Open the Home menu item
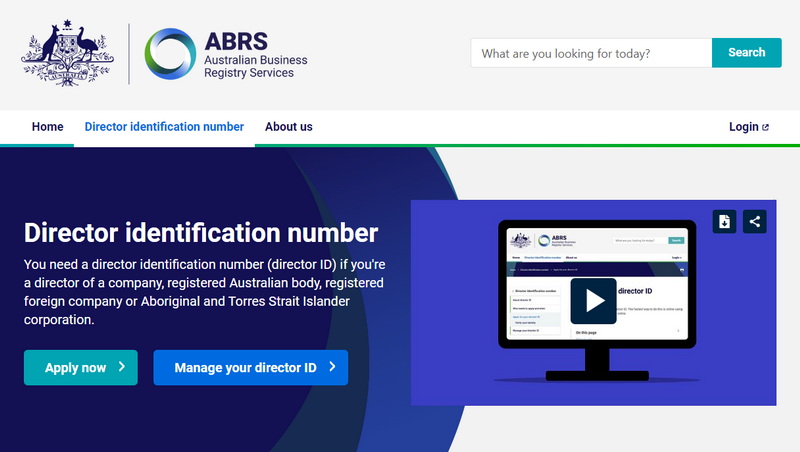The height and width of the screenshot is (452, 800). point(47,127)
